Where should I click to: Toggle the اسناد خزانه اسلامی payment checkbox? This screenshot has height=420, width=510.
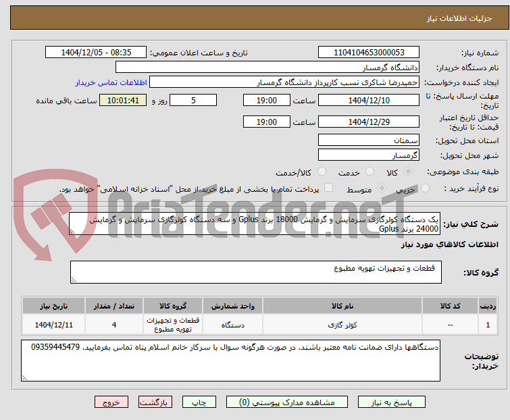329,188
